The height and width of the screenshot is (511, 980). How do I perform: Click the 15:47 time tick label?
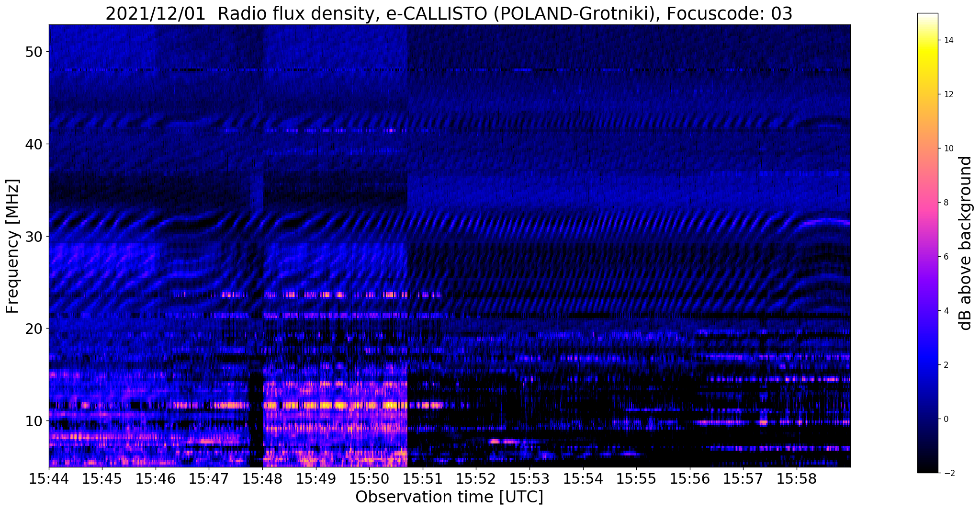209,478
